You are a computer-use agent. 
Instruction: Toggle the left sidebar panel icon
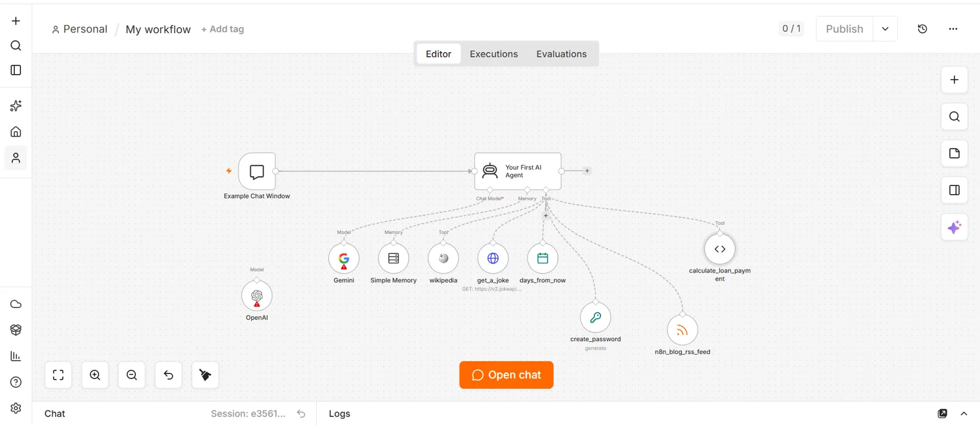[16, 70]
